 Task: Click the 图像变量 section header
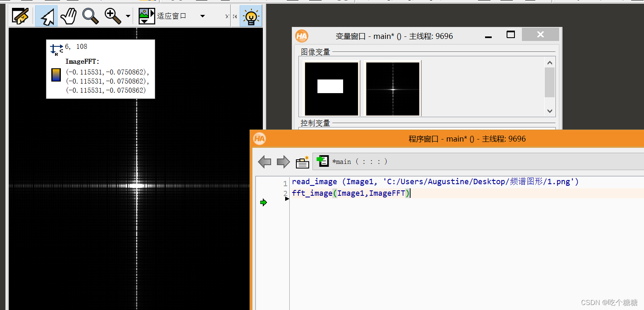point(315,52)
